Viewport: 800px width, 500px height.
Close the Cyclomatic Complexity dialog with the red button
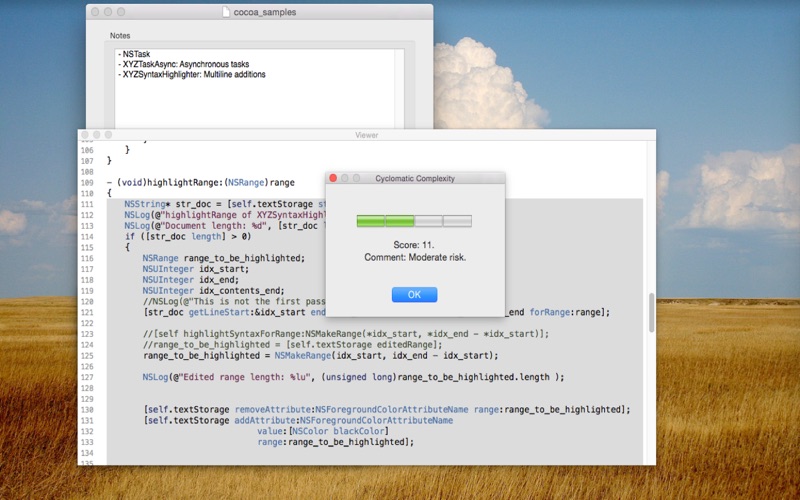pos(333,178)
